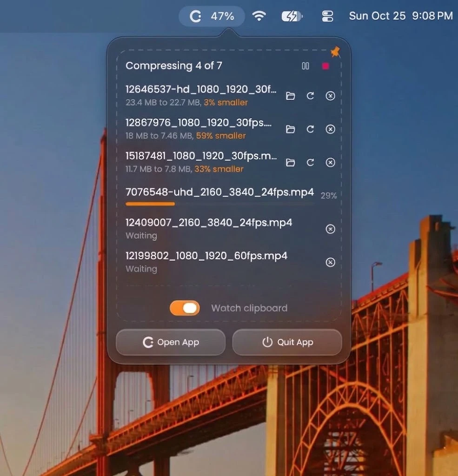This screenshot has height=476, width=458.
Task: Stop all compression with red square
Action: tap(325, 66)
